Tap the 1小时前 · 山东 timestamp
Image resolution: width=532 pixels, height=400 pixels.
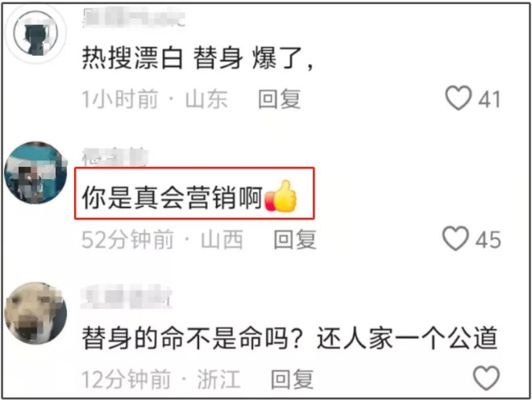pos(155,99)
